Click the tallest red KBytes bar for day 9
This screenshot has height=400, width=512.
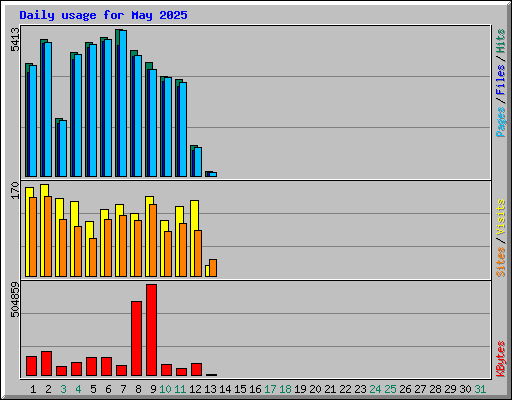coord(151,330)
